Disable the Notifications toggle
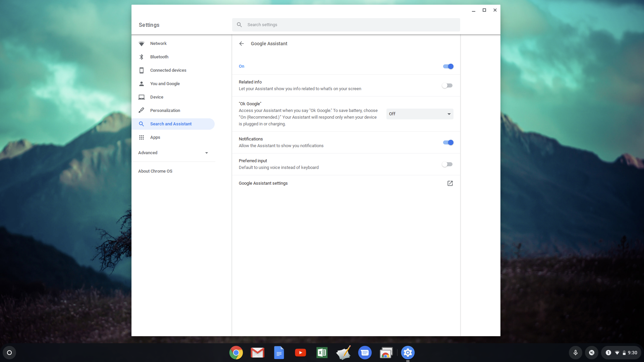 (448, 142)
